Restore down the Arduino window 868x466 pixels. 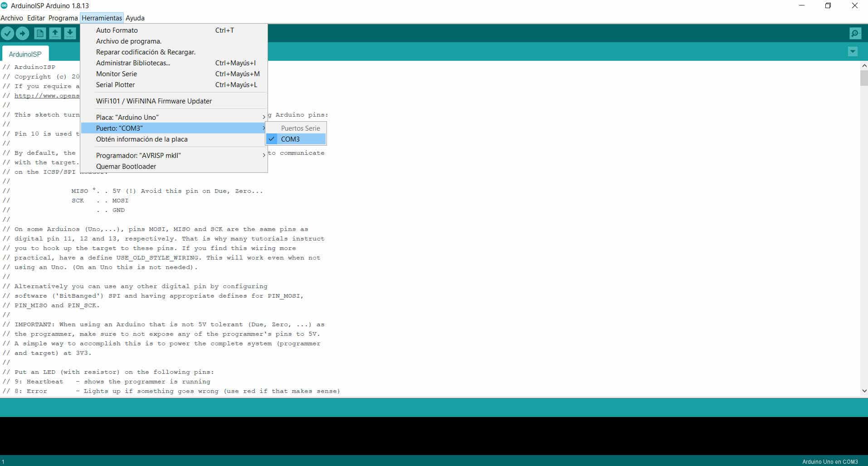828,6
